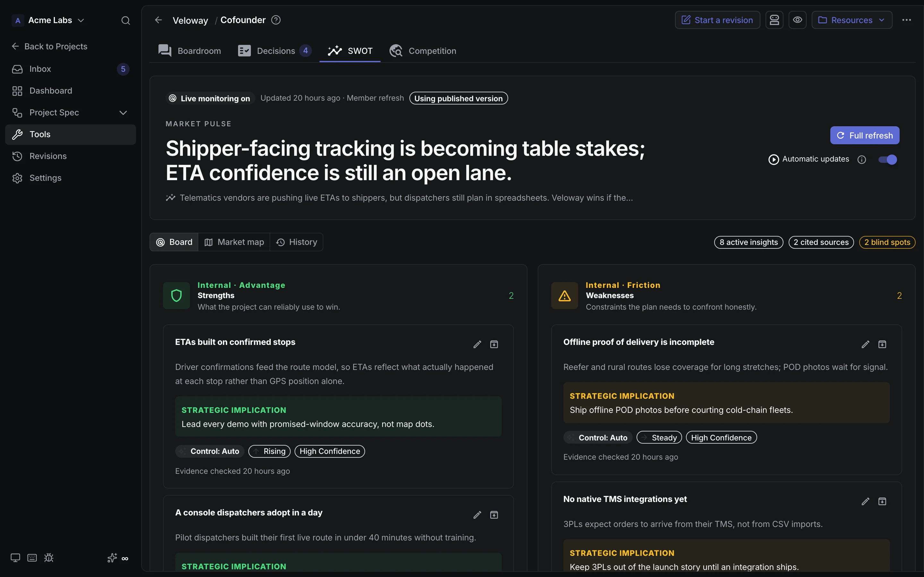This screenshot has width=924, height=577.
Task: Toggle Live monitoring on indicator
Action: (210, 98)
